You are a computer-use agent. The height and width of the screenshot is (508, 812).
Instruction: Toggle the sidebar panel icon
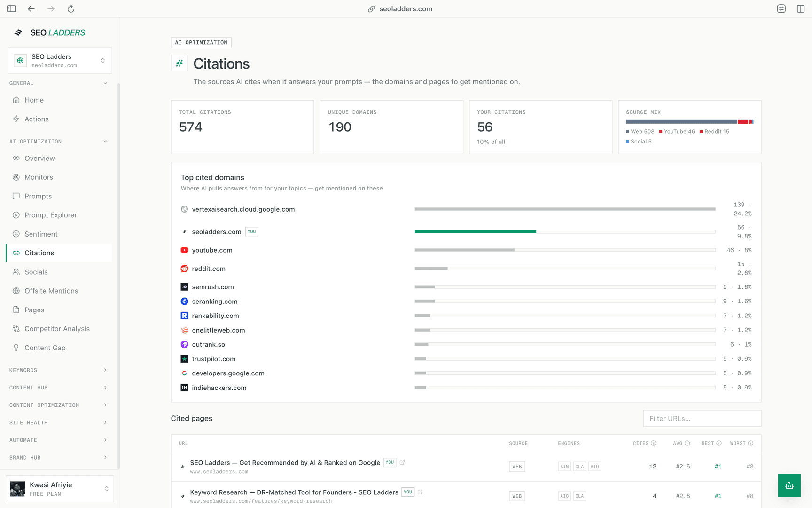[11, 9]
